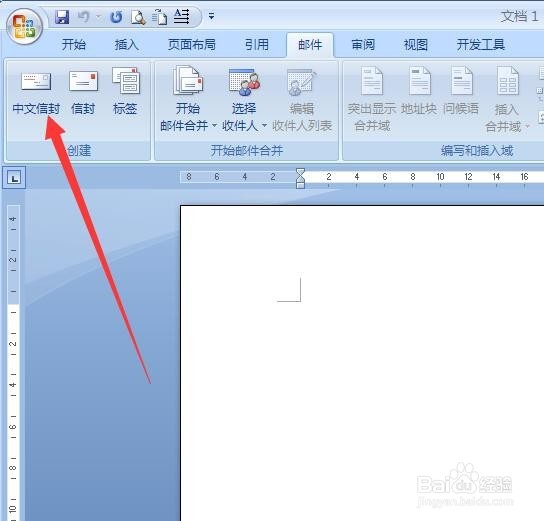Open the 审阅 tab
Screen dimensions: 544x521
[x=363, y=45]
